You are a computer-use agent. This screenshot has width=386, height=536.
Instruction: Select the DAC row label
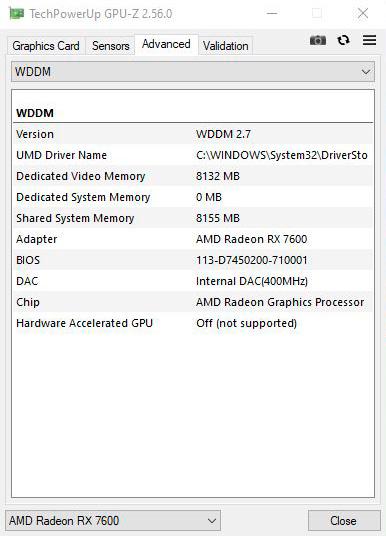click(27, 281)
